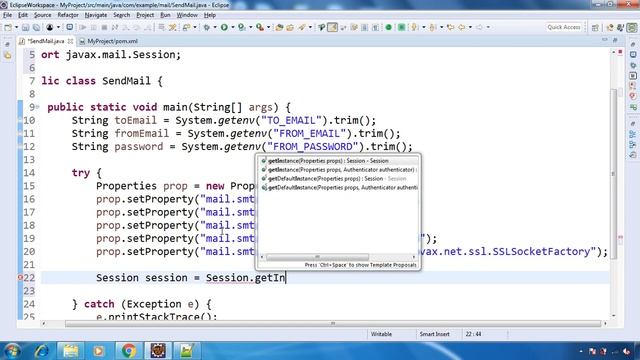
Task: Click the Last Edit Location icon
Action: [451, 27]
